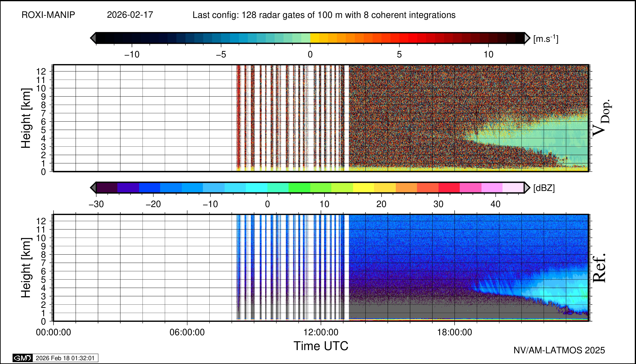
Task: Click the ROXI-MANIP title text
Action: (x=48, y=15)
